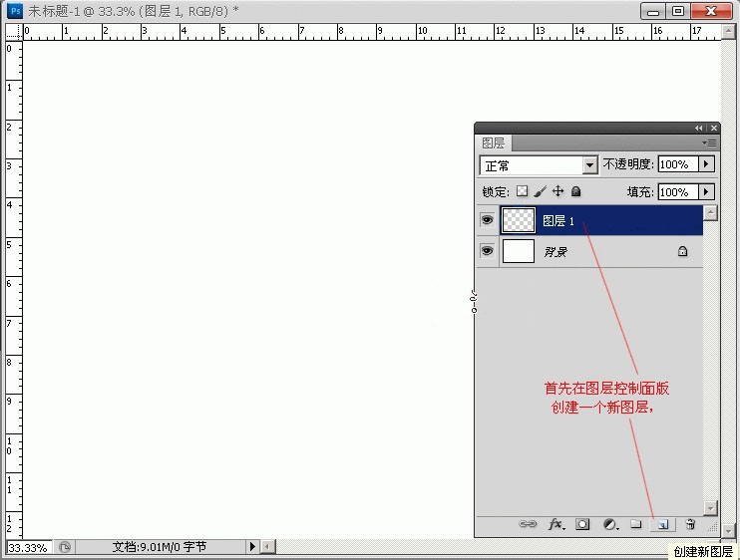The image size is (740, 560).
Task: Click the status bar preview icon
Action: click(x=65, y=547)
